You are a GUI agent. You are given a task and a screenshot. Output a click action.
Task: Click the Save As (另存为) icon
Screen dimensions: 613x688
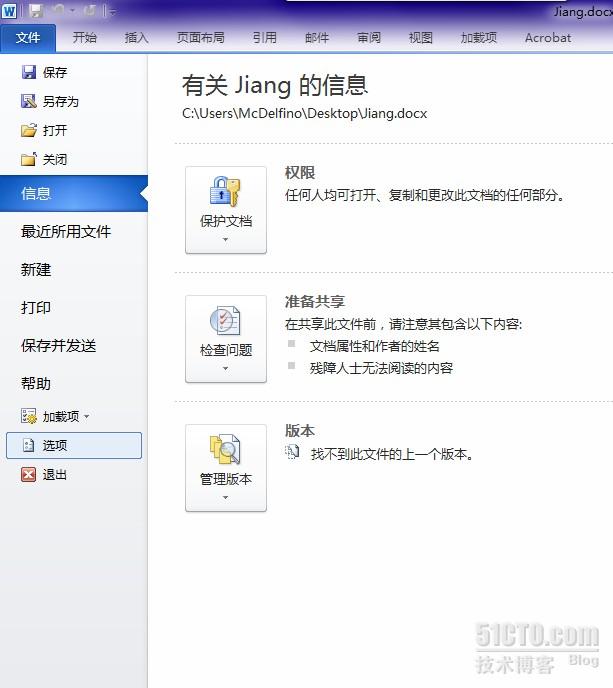[x=29, y=101]
